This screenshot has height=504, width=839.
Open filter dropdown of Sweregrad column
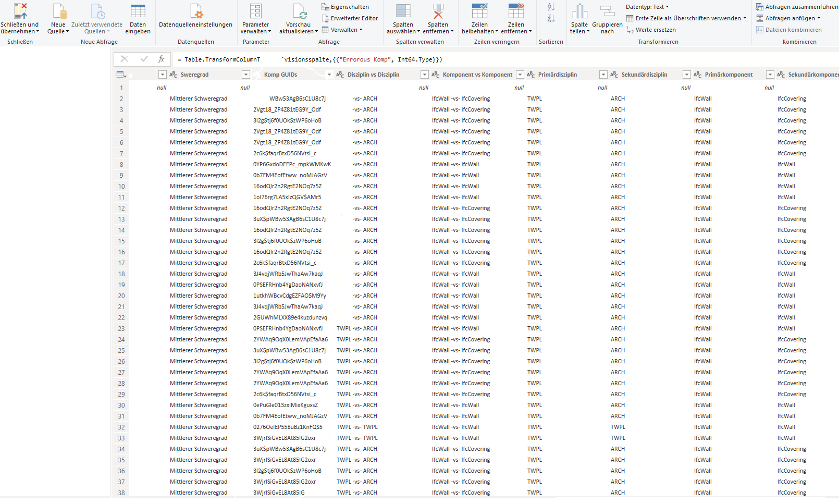click(246, 75)
